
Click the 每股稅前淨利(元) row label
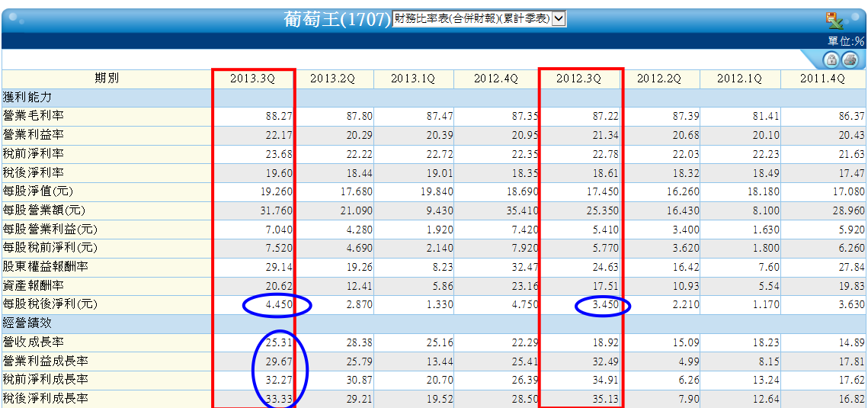coord(50,248)
